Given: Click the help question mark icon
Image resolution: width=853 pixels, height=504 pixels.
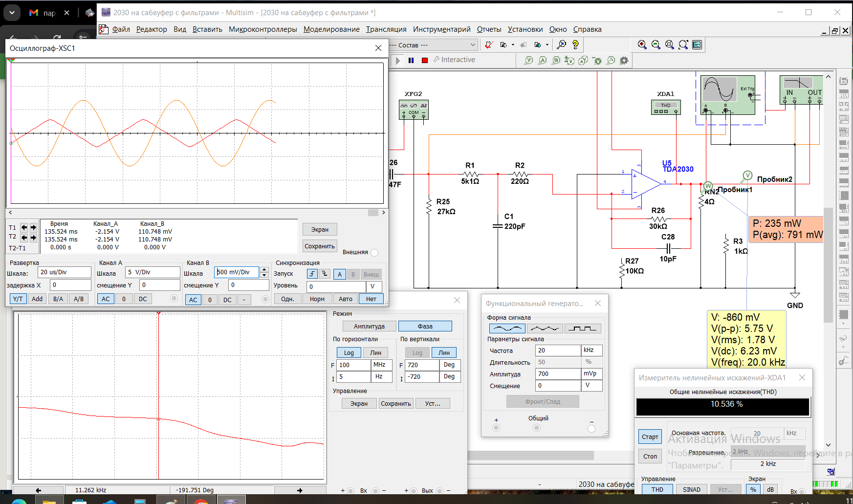Looking at the screenshot, I should point(575,45).
